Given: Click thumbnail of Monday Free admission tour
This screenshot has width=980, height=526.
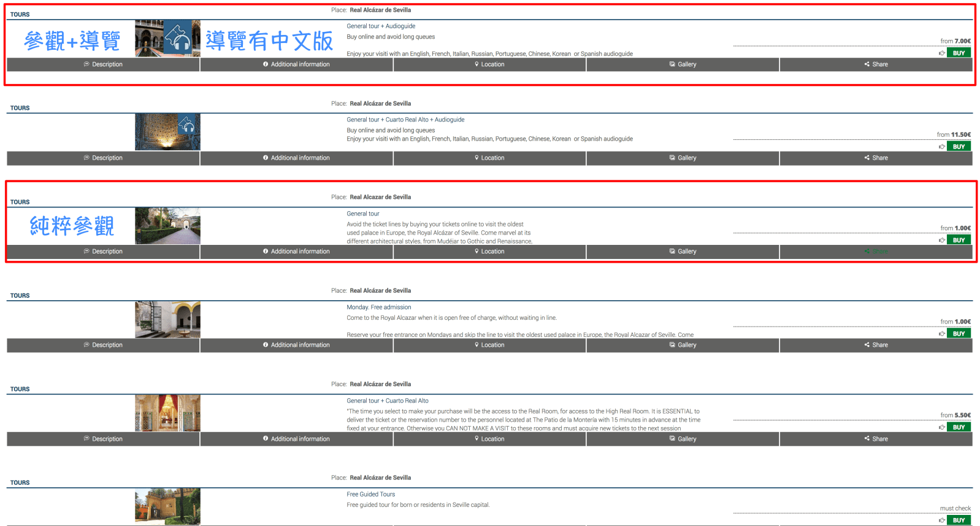Looking at the screenshot, I should point(167,319).
